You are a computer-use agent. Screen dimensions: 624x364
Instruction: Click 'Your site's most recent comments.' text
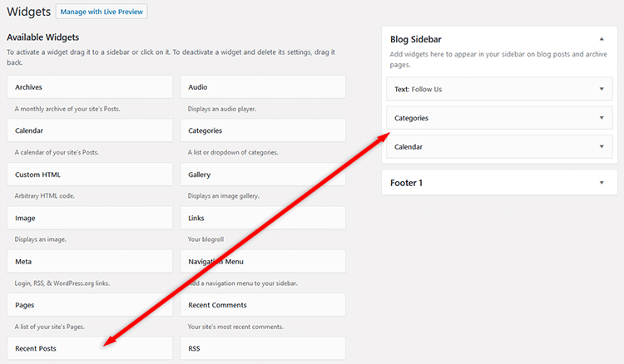(x=235, y=327)
